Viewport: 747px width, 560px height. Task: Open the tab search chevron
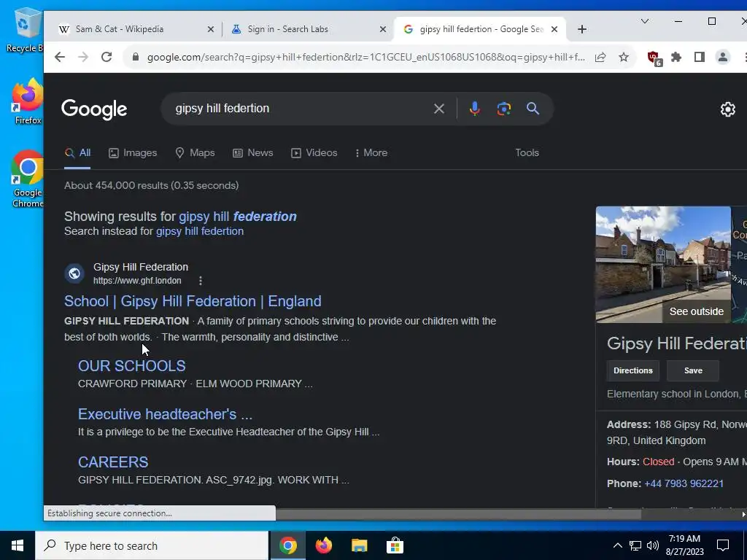click(x=645, y=21)
